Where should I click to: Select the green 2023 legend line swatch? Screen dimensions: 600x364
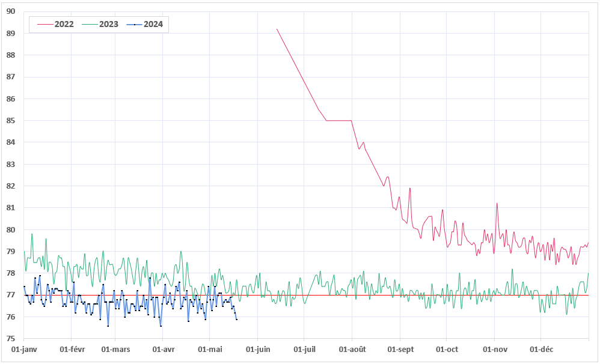click(x=89, y=24)
